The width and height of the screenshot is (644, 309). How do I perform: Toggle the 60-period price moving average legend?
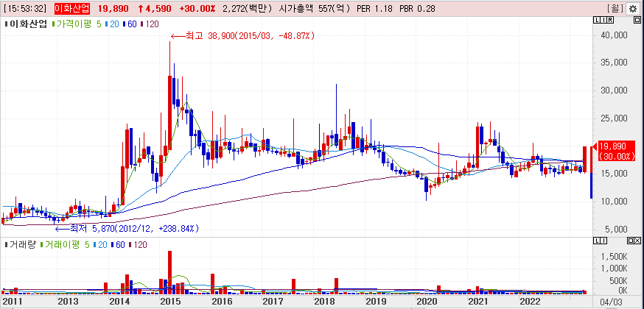[130, 24]
